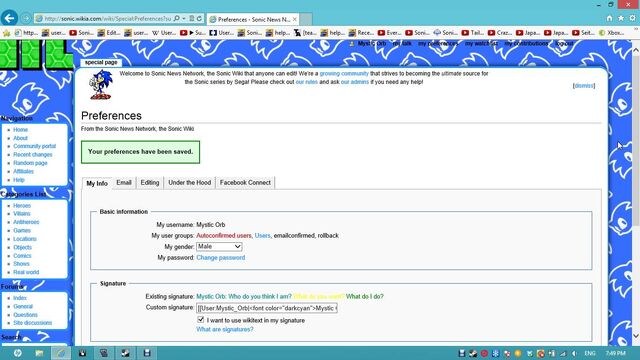640x360 pixels.
Task: Open Heroes in Categories List
Action: tap(22, 205)
